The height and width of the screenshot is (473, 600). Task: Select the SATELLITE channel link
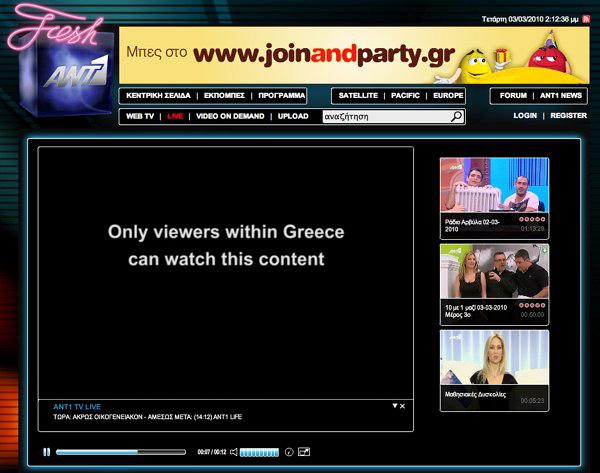tap(358, 96)
